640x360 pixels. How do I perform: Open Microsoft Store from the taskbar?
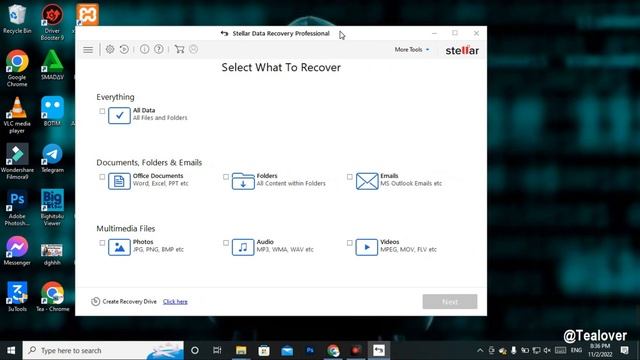264,350
